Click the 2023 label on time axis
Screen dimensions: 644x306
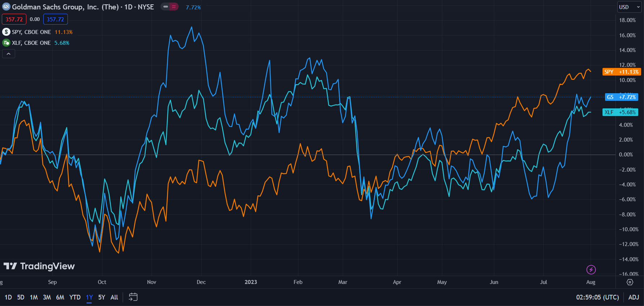[251, 282]
